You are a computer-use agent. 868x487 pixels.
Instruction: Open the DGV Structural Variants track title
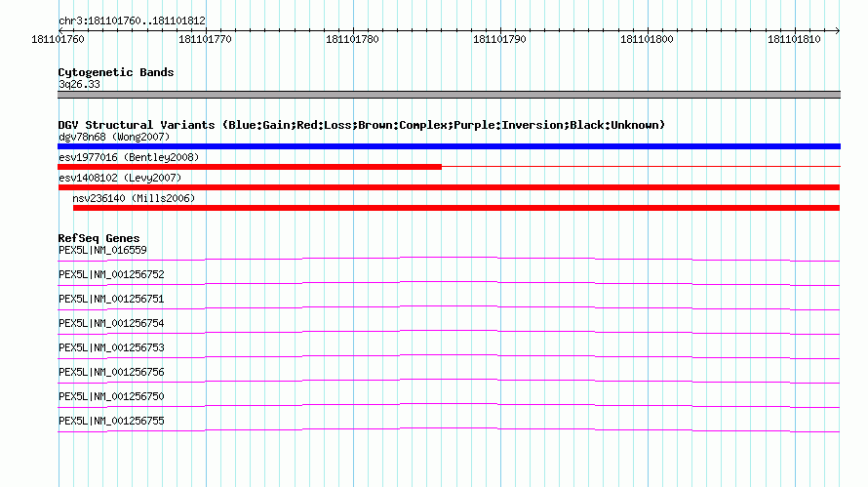[x=361, y=125]
